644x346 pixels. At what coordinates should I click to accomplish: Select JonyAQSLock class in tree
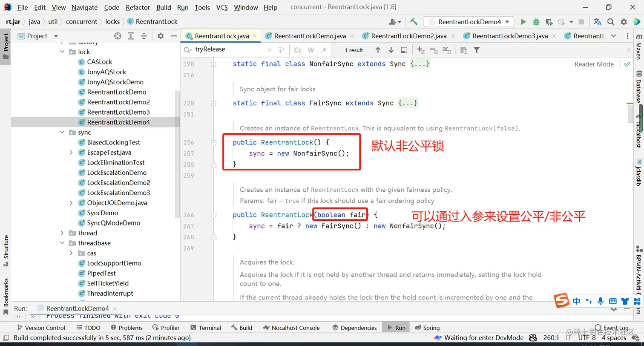(x=106, y=72)
